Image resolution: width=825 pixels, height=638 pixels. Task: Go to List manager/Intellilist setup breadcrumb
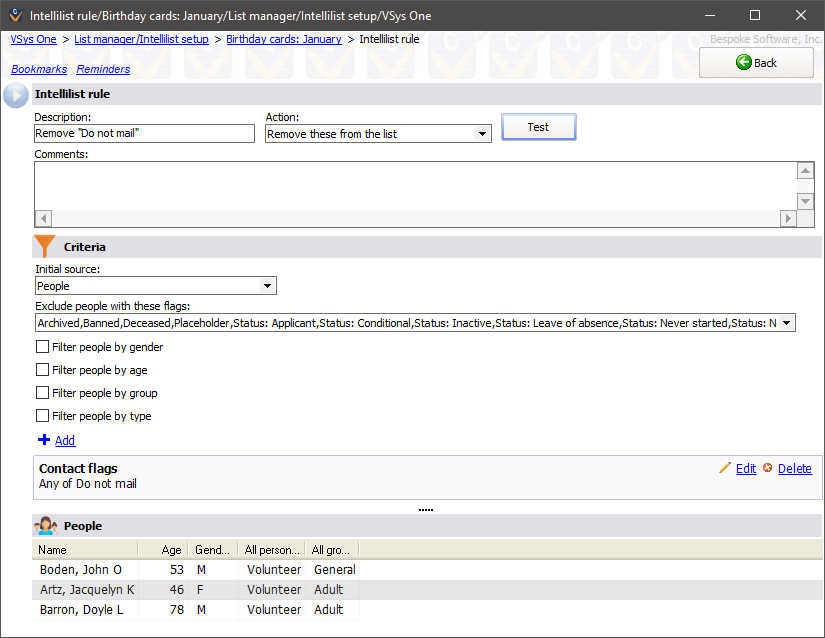[141, 39]
